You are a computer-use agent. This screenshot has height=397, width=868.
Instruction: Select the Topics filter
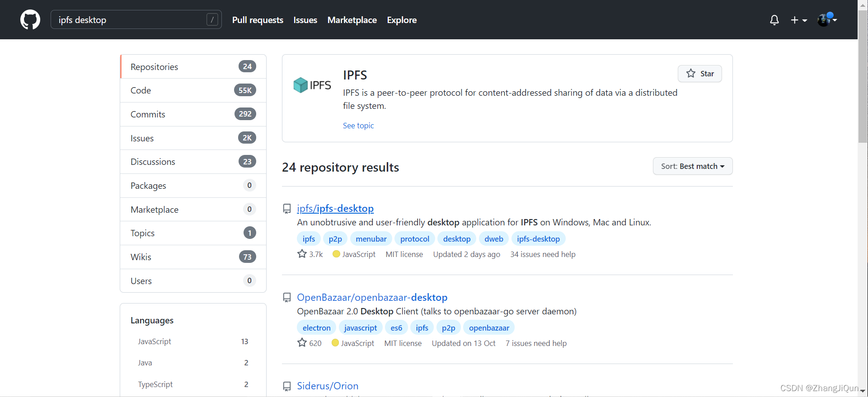(193, 233)
